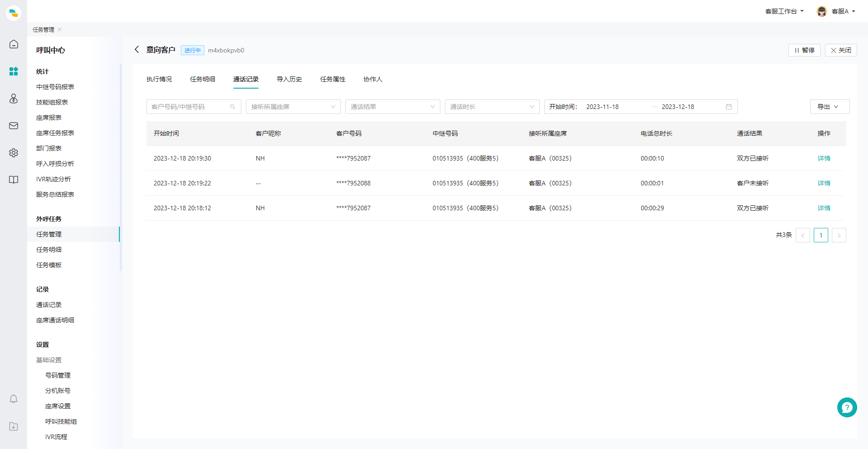The height and width of the screenshot is (449, 868).
Task: Go to next page arrow
Action: [x=839, y=235]
